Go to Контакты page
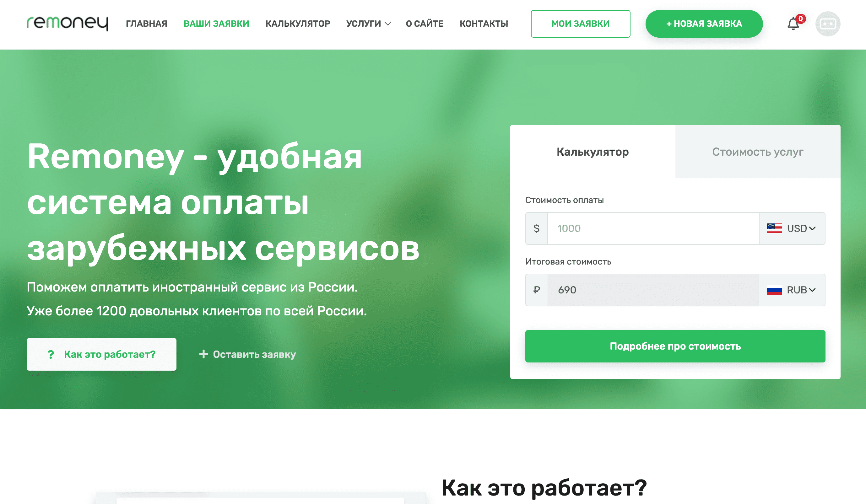Viewport: 866px width, 504px height. 484,23
